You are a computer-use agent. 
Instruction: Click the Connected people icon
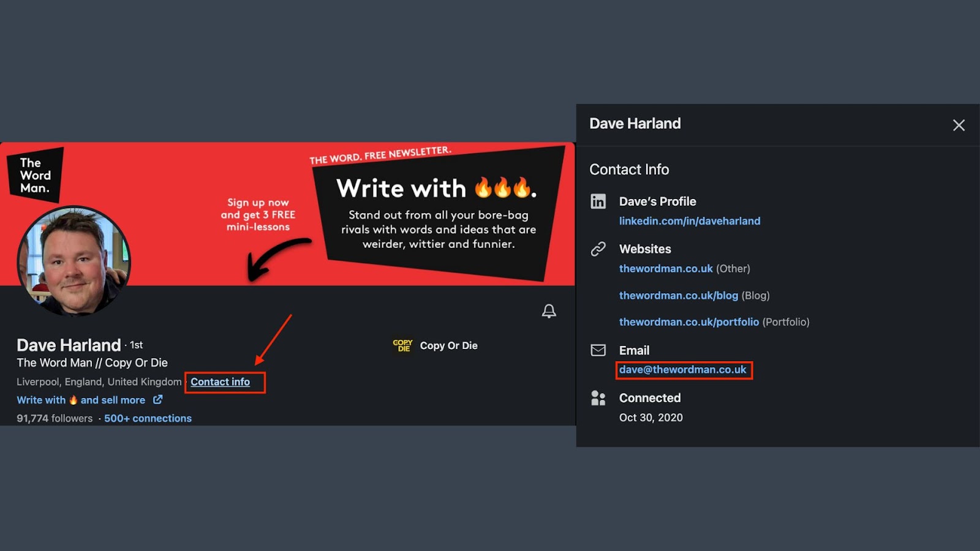(598, 398)
